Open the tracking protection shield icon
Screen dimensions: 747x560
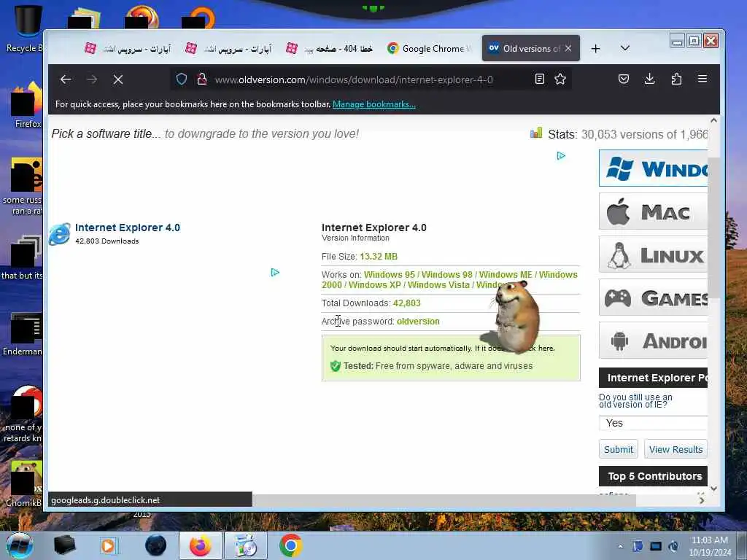coord(181,79)
